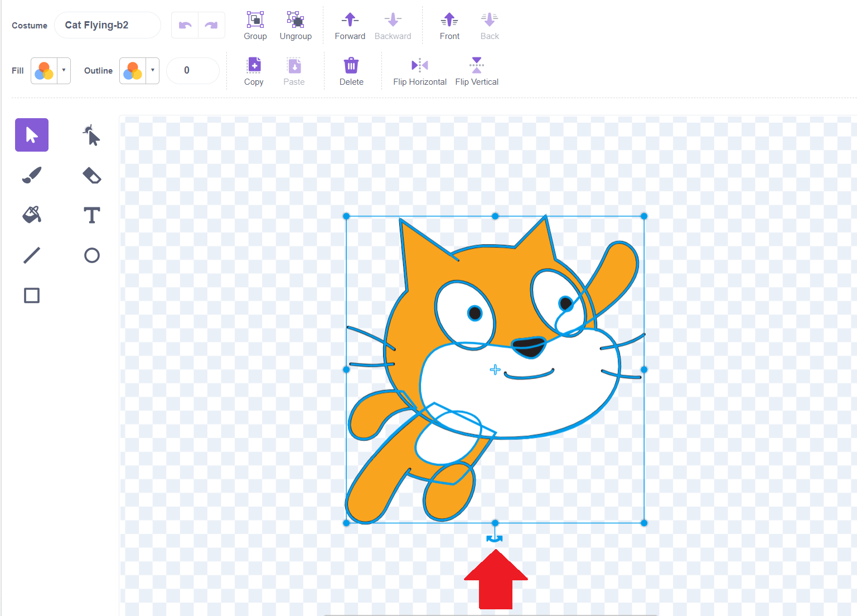Bring selection to Front
Image resolution: width=857 pixels, height=616 pixels.
[449, 26]
